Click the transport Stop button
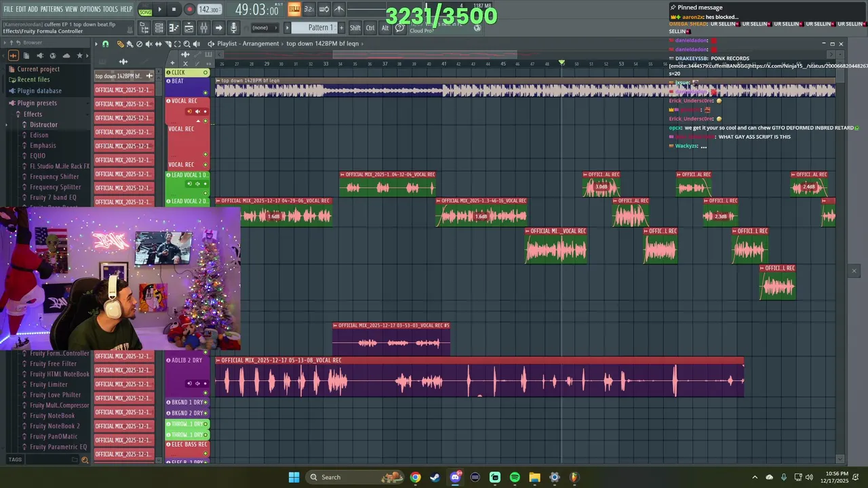This screenshot has height=488, width=868. tap(174, 9)
